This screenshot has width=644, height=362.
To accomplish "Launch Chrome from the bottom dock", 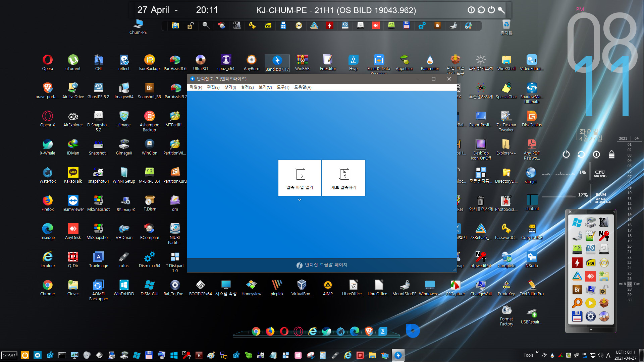I will 256,331.
